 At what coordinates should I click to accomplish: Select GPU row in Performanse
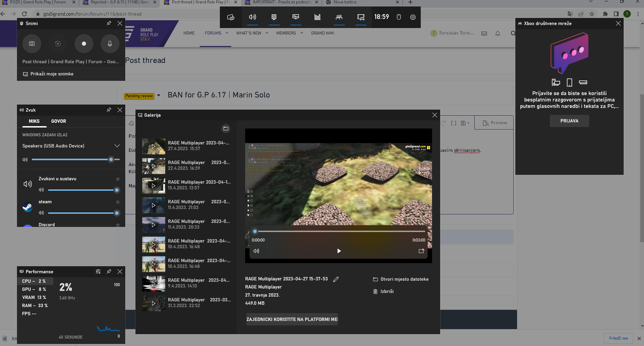tap(36, 289)
